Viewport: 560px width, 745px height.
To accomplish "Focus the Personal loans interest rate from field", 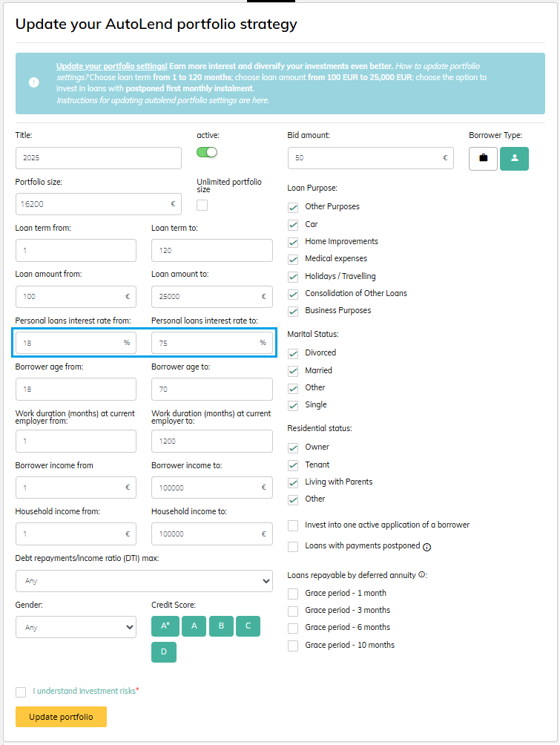I will point(68,343).
